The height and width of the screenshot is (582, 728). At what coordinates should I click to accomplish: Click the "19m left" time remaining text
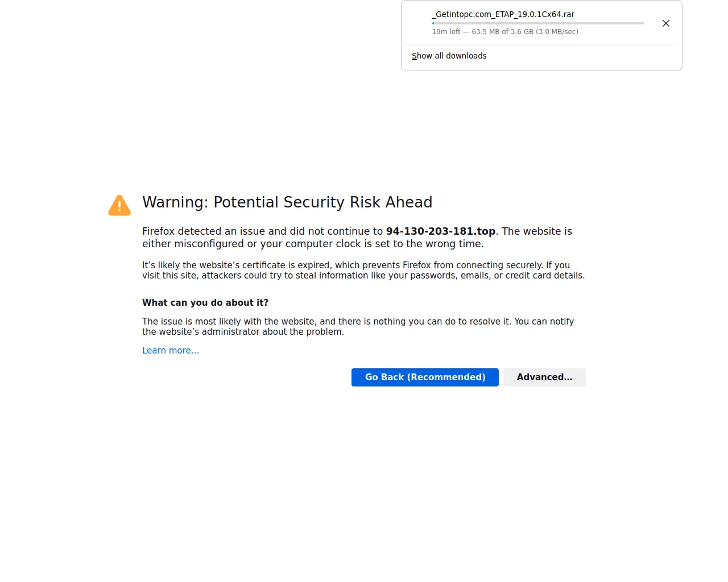(x=446, y=32)
